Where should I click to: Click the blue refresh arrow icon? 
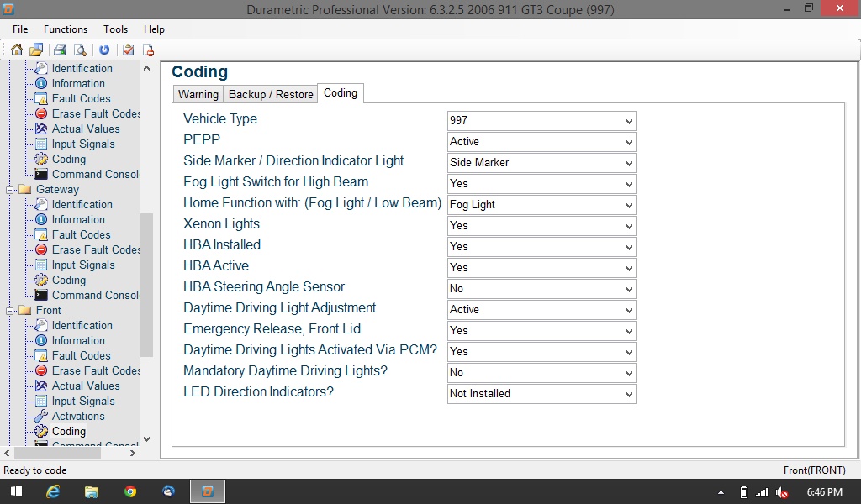(104, 50)
